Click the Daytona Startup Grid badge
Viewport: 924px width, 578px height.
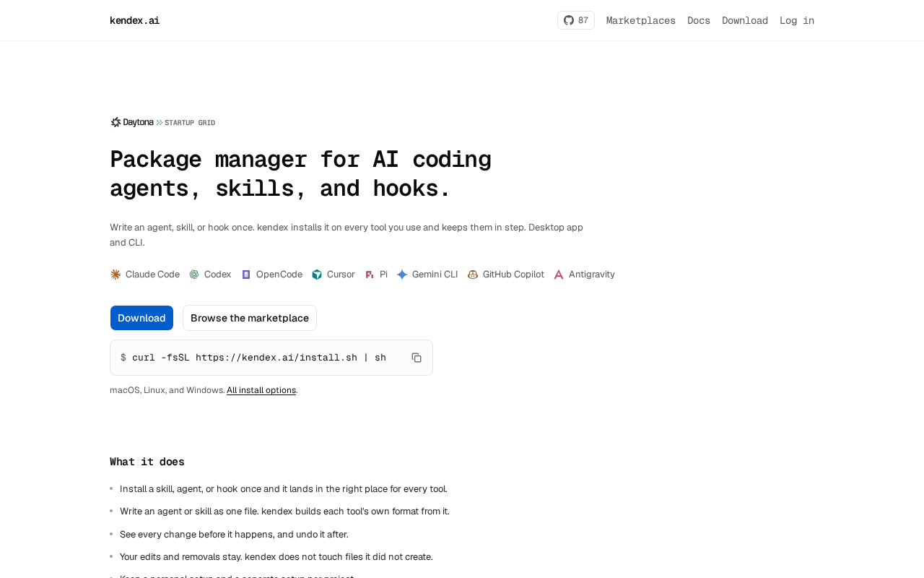point(163,122)
